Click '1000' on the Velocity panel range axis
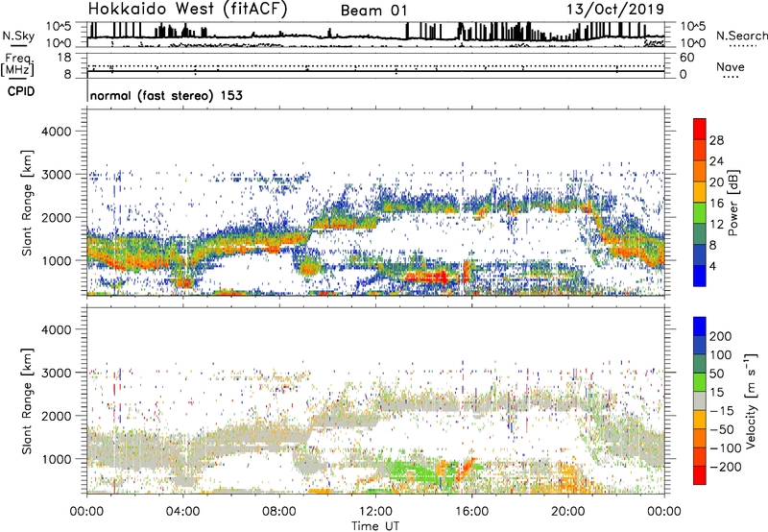 pyautogui.click(x=57, y=459)
